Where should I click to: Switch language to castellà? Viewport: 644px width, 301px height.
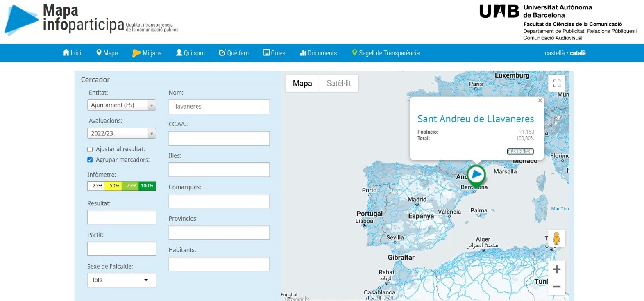click(554, 53)
